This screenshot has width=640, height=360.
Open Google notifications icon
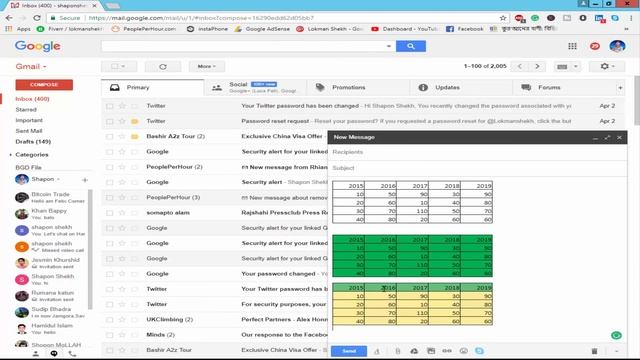pyautogui.click(x=595, y=46)
